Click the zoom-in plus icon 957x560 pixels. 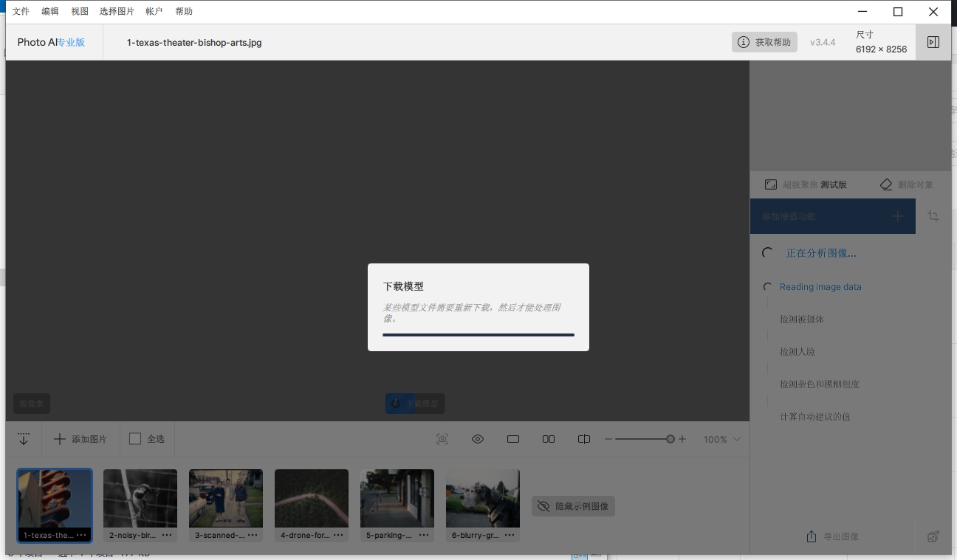(x=682, y=439)
